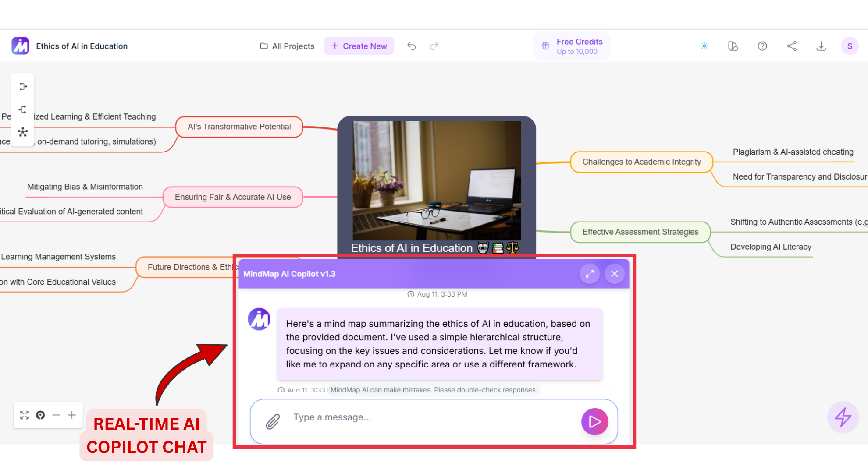Click the share icon in header
868x473 pixels.
792,46
